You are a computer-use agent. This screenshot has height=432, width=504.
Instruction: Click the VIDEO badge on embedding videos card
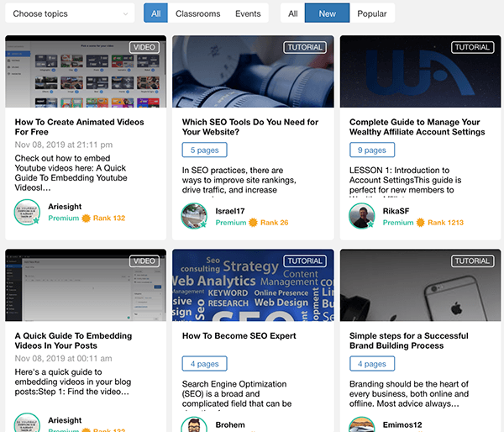[x=144, y=261]
